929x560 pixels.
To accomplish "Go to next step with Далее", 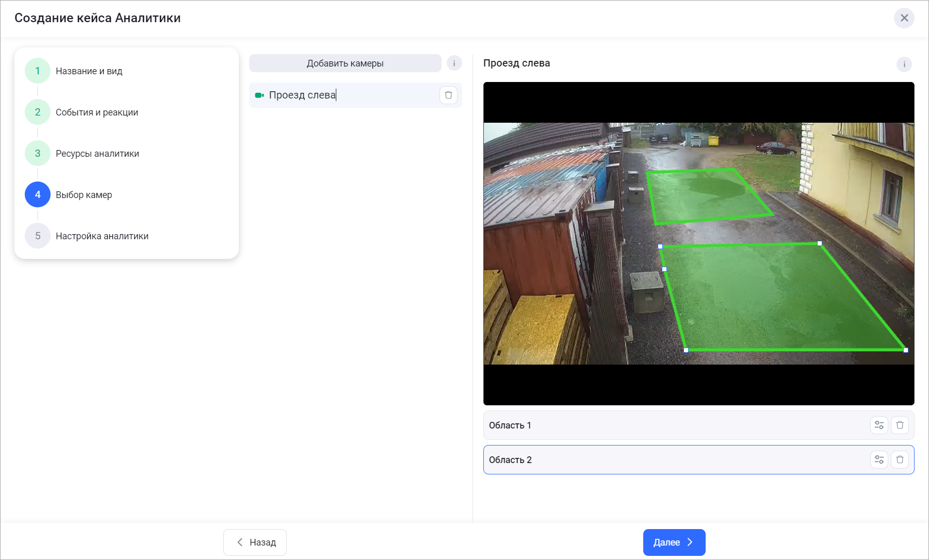I will pos(674,542).
